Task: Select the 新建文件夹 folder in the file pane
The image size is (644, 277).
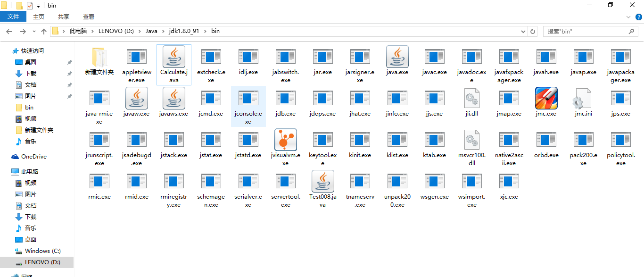Action: tap(99, 61)
